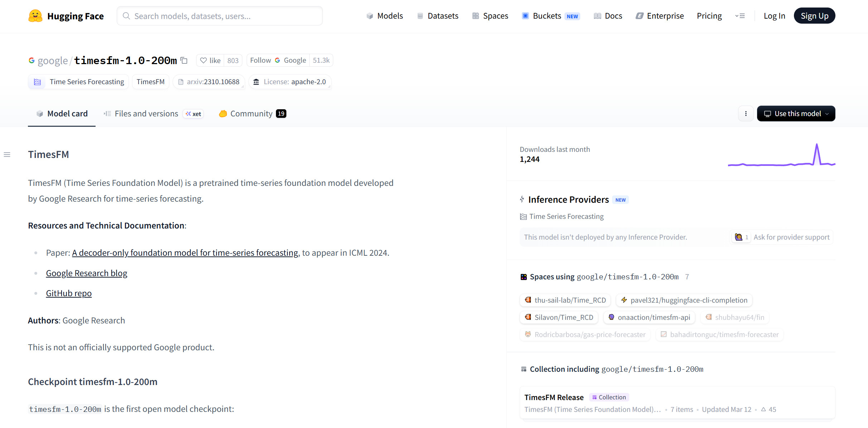Click the upvote triangle on TimesFM Release collection

[x=763, y=409]
